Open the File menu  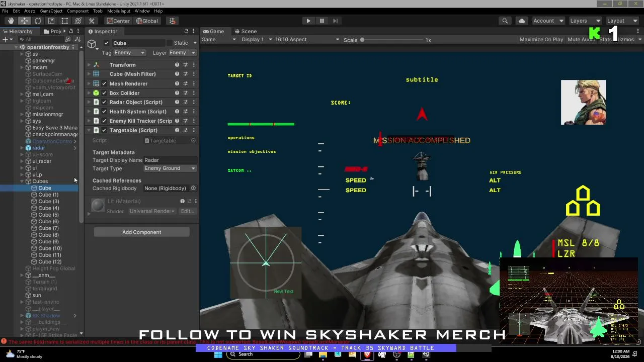pyautogui.click(x=6, y=11)
